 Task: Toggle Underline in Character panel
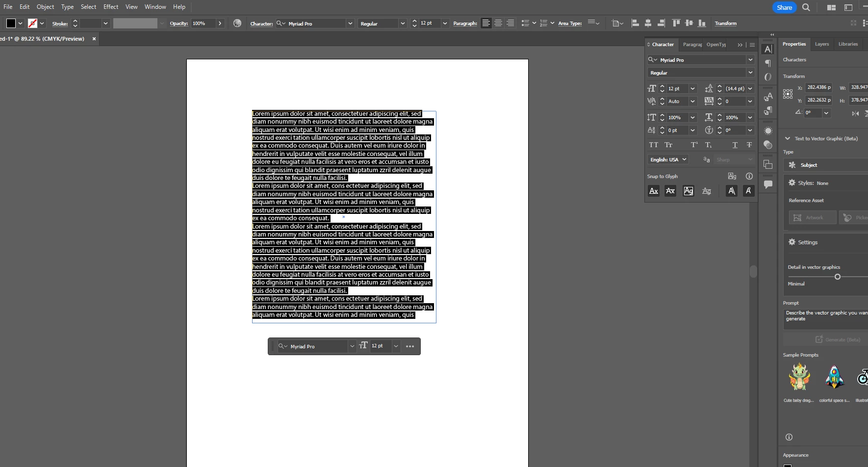735,145
